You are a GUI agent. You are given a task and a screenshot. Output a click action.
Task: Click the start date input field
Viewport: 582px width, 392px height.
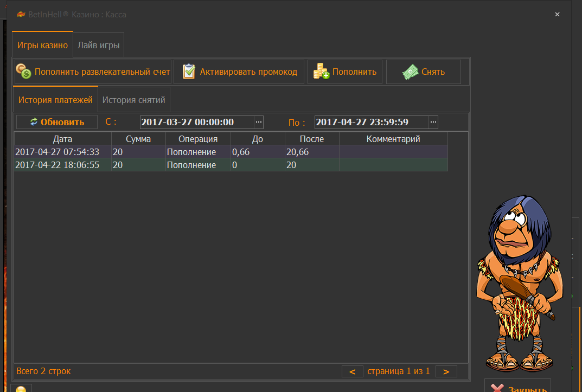tap(196, 122)
